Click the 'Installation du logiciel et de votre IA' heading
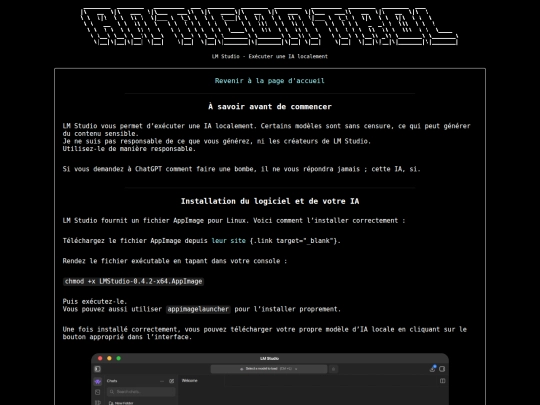This screenshot has width=540, height=405. pyautogui.click(x=270, y=201)
